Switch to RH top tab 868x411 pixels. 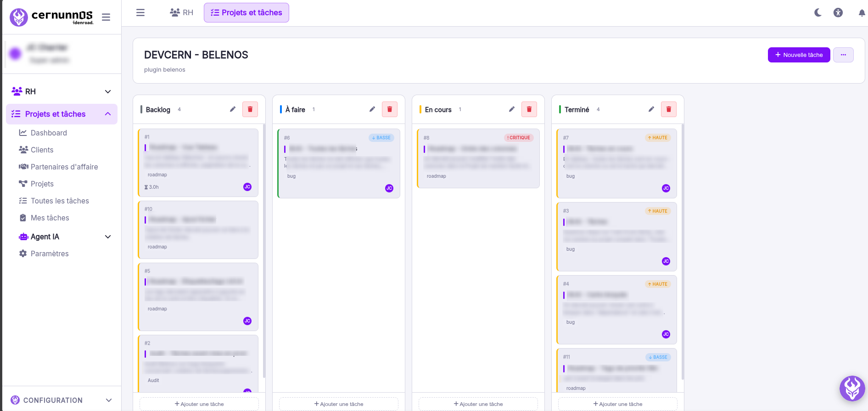[x=182, y=12]
